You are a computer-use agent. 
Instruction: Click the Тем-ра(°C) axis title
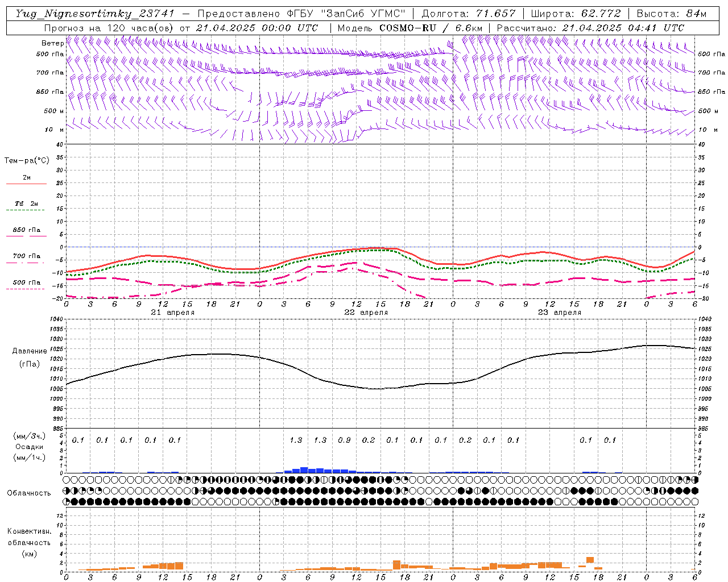pyautogui.click(x=27, y=161)
